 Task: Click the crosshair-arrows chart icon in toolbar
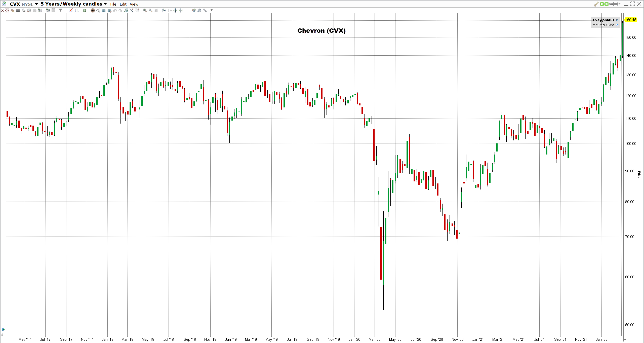pos(7,10)
